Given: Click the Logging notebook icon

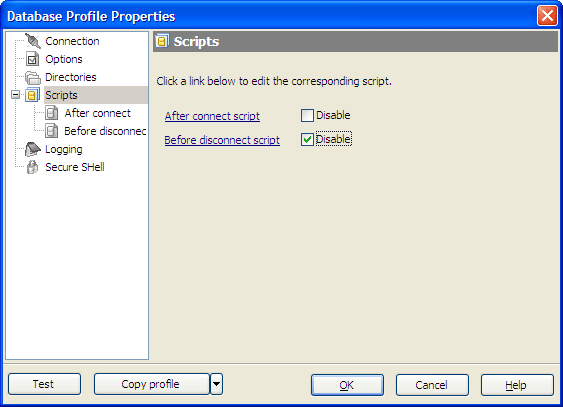Looking at the screenshot, I should (x=33, y=149).
